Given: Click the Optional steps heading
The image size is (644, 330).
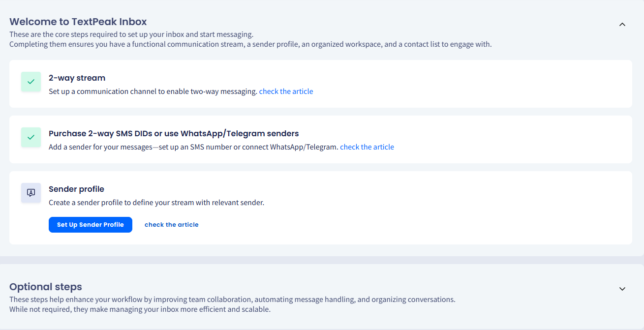Looking at the screenshot, I should tap(46, 287).
